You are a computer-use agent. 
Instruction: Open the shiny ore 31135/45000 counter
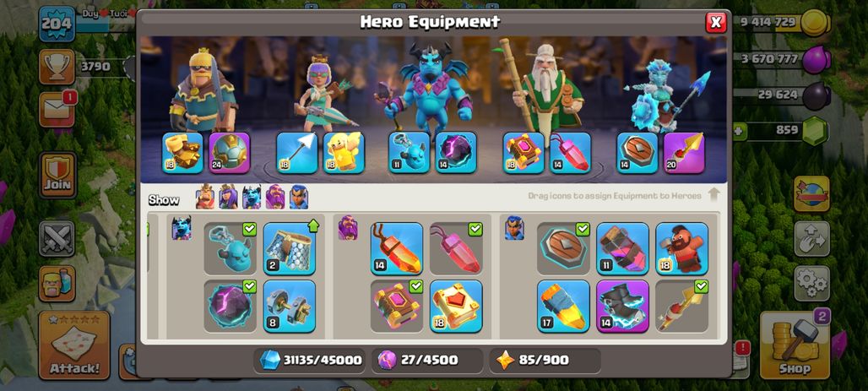point(311,361)
